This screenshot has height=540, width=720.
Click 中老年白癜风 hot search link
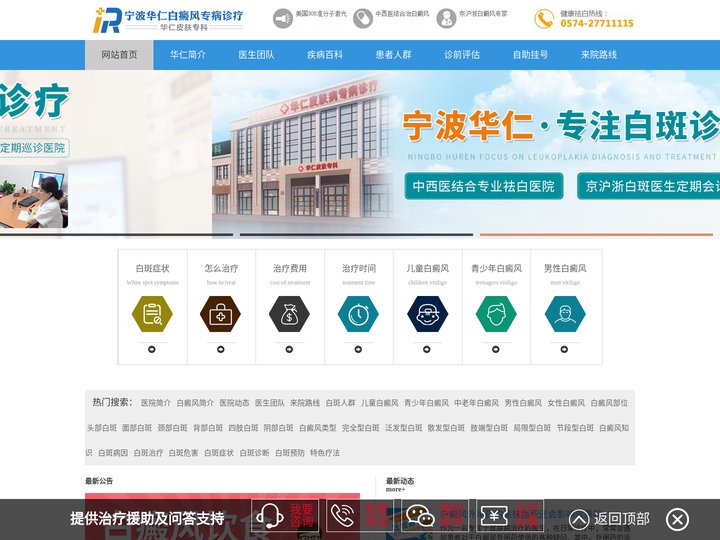click(476, 403)
